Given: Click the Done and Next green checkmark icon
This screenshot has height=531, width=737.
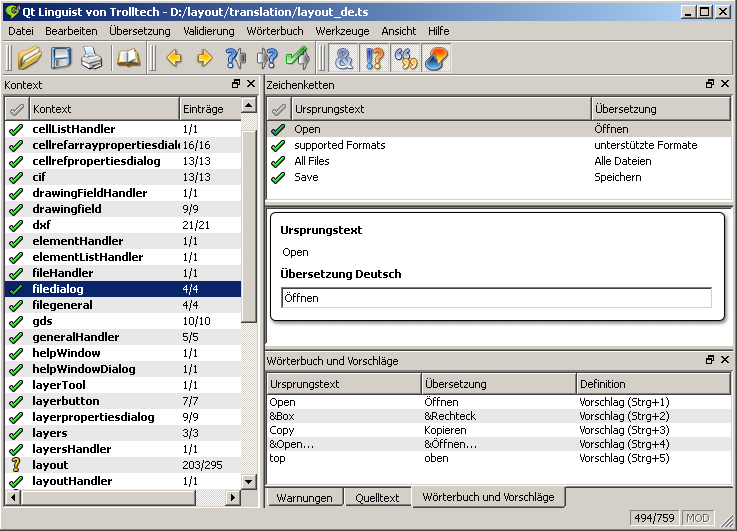Looking at the screenshot, I should pos(297,59).
